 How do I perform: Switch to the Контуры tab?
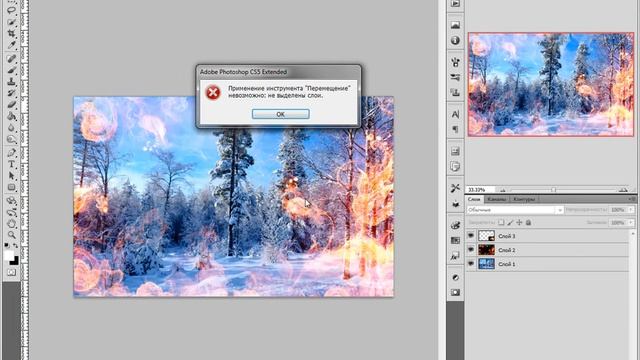(524, 199)
